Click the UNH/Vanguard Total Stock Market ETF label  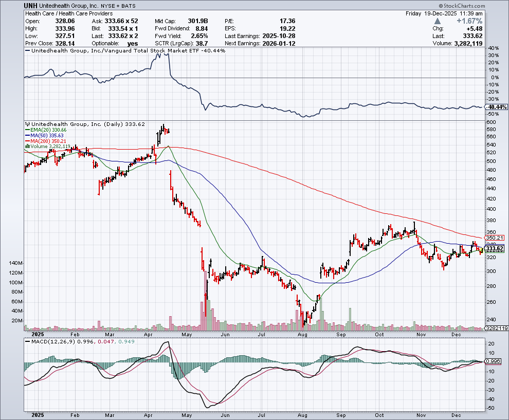123,51
